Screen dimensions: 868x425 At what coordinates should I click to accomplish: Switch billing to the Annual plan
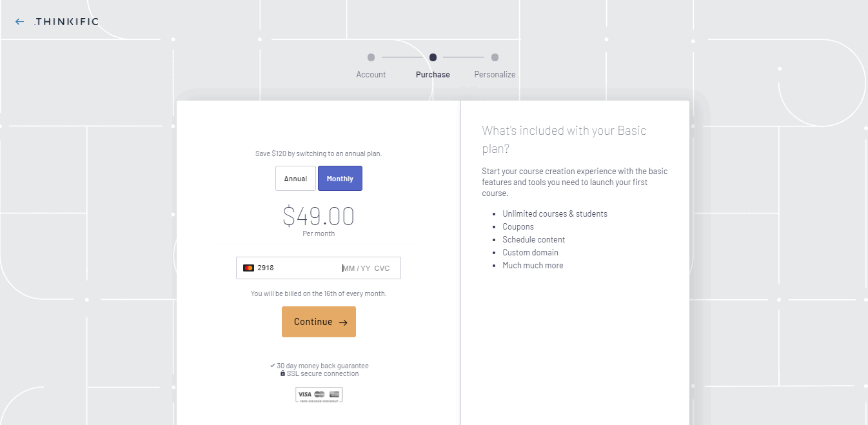point(295,179)
